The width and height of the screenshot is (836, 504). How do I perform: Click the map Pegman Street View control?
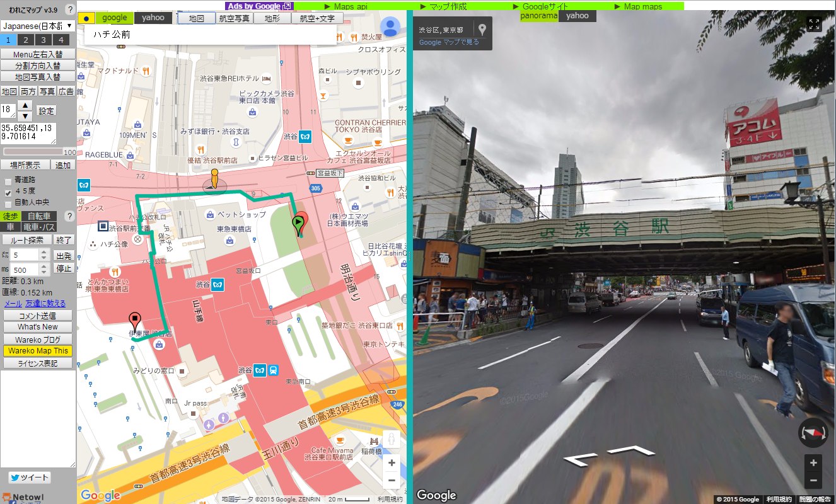(392, 439)
